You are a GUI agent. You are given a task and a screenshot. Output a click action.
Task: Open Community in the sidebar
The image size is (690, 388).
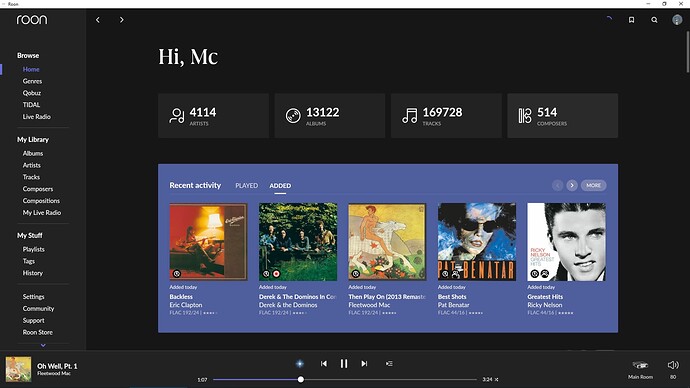tap(38, 309)
